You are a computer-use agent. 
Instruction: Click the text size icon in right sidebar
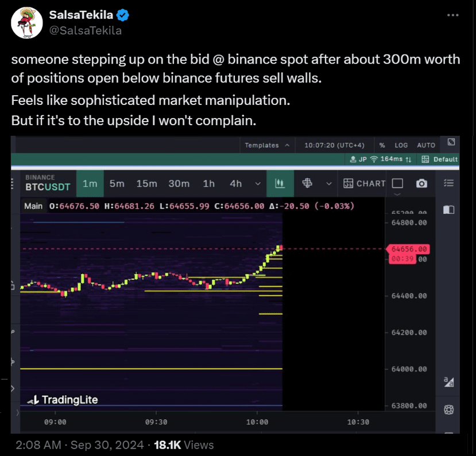pyautogui.click(x=449, y=382)
